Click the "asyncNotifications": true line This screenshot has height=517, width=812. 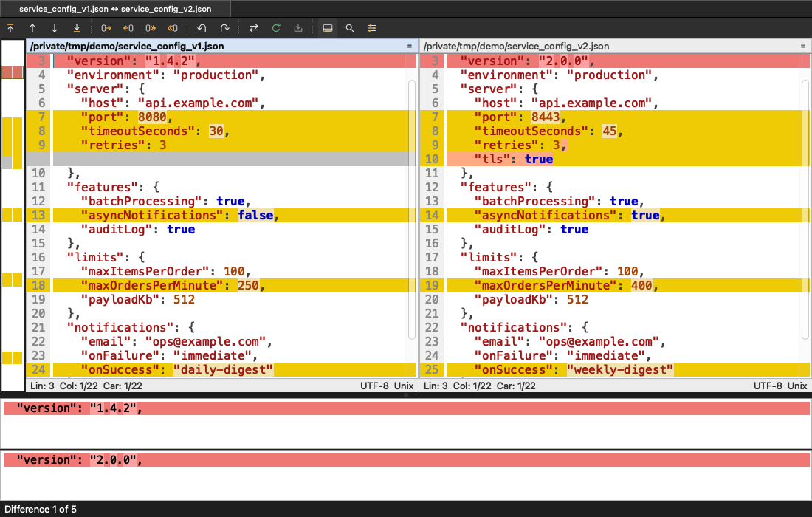(x=628, y=215)
